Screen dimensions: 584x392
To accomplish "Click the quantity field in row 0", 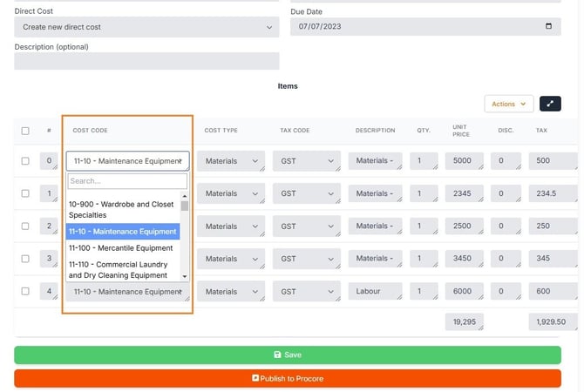I will click(x=424, y=161).
